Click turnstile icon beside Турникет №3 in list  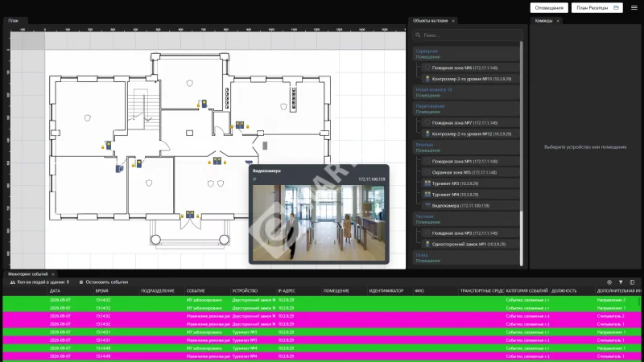click(427, 183)
